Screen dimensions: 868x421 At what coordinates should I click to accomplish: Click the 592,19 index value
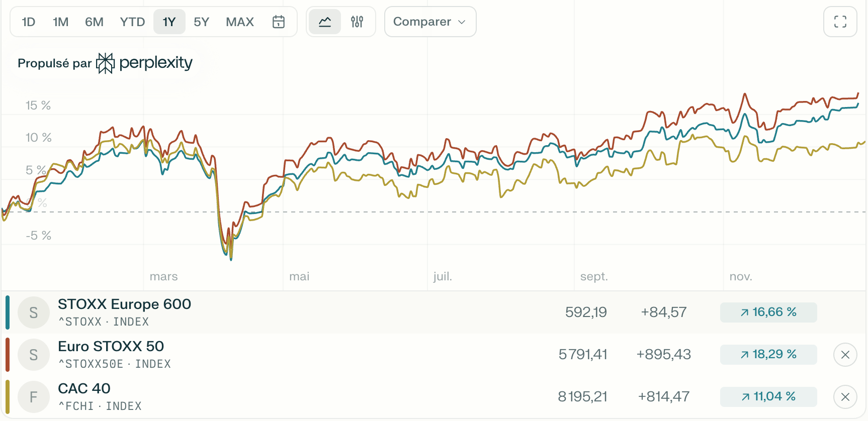tap(586, 312)
